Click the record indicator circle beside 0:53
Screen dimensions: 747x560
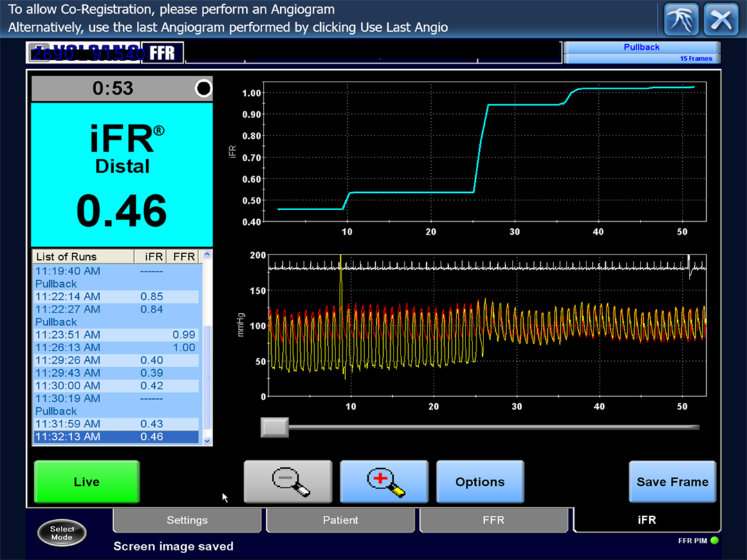click(203, 88)
